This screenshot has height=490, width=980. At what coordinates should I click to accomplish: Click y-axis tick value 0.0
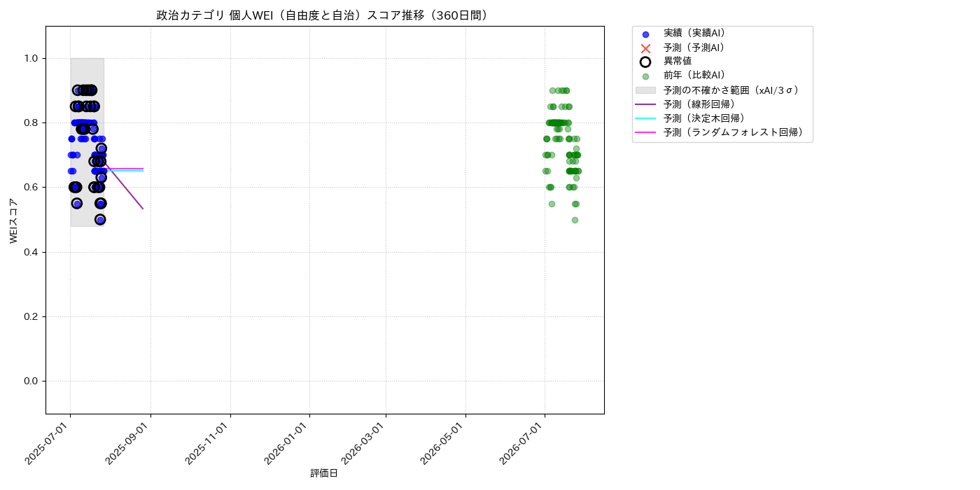tap(32, 381)
